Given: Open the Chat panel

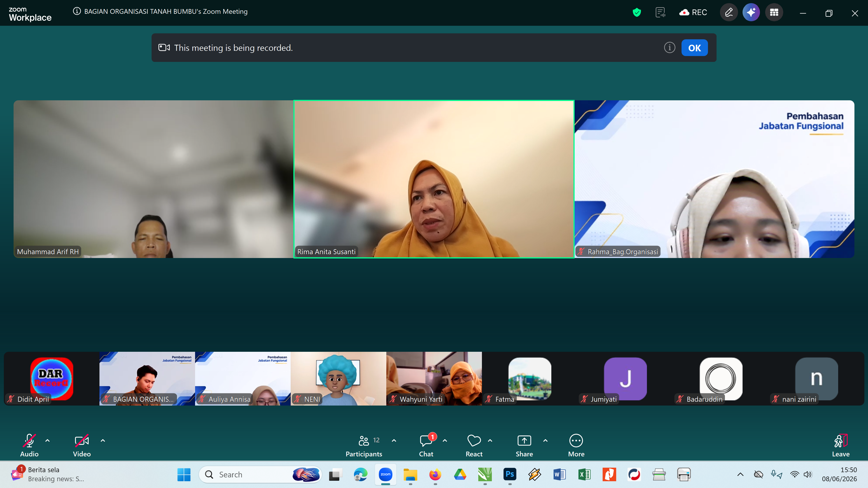Looking at the screenshot, I should (x=426, y=445).
